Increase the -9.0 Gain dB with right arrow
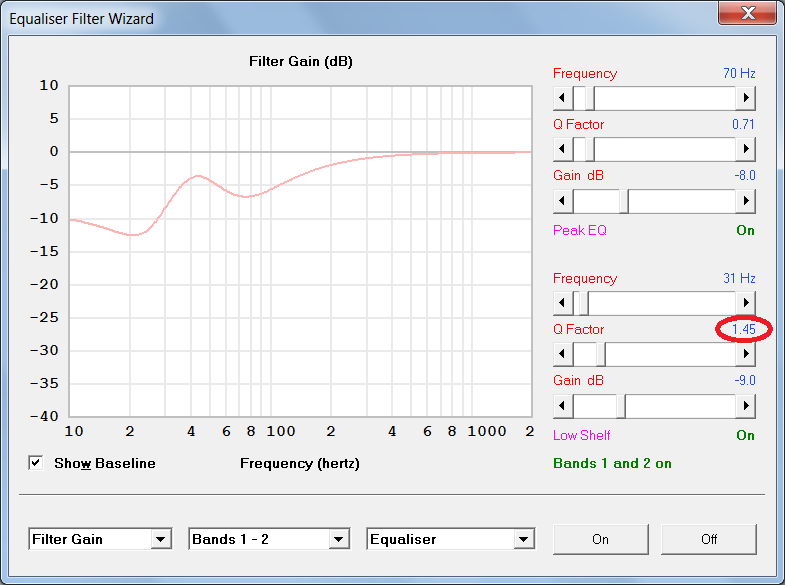 [745, 406]
